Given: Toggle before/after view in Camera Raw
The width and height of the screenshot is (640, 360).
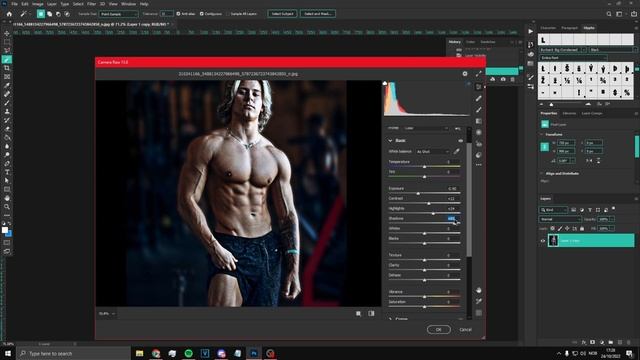Looking at the screenshot, I should [371, 313].
